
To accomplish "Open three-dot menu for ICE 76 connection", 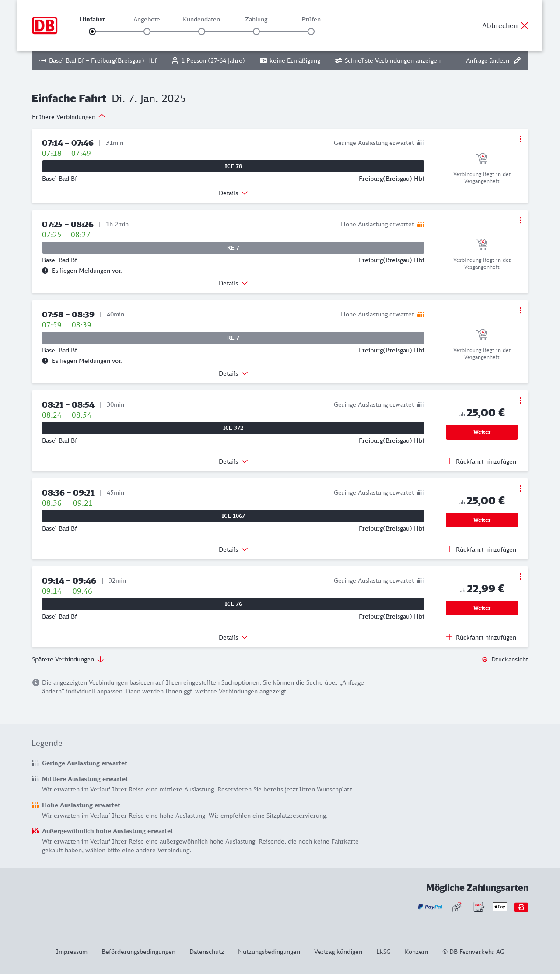I will pos(520,577).
